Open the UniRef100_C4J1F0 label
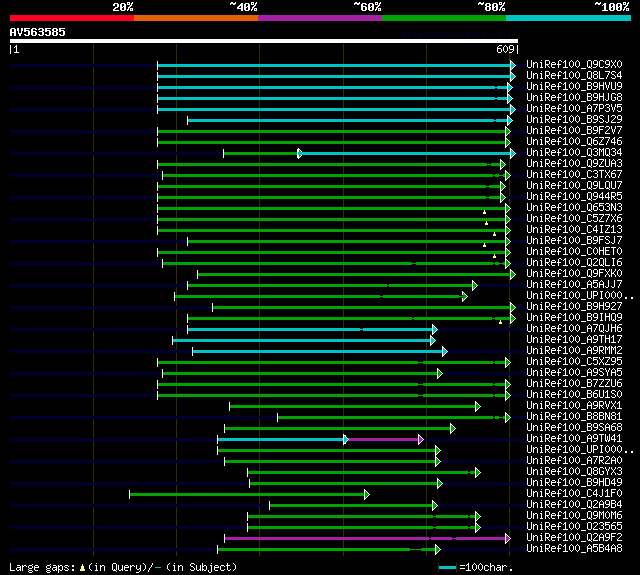 [574, 494]
